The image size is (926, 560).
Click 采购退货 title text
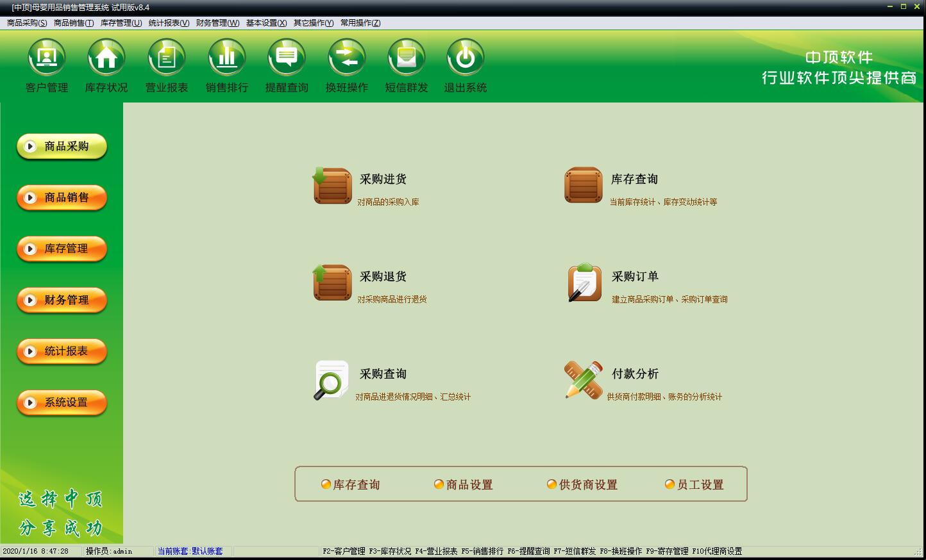click(x=383, y=277)
